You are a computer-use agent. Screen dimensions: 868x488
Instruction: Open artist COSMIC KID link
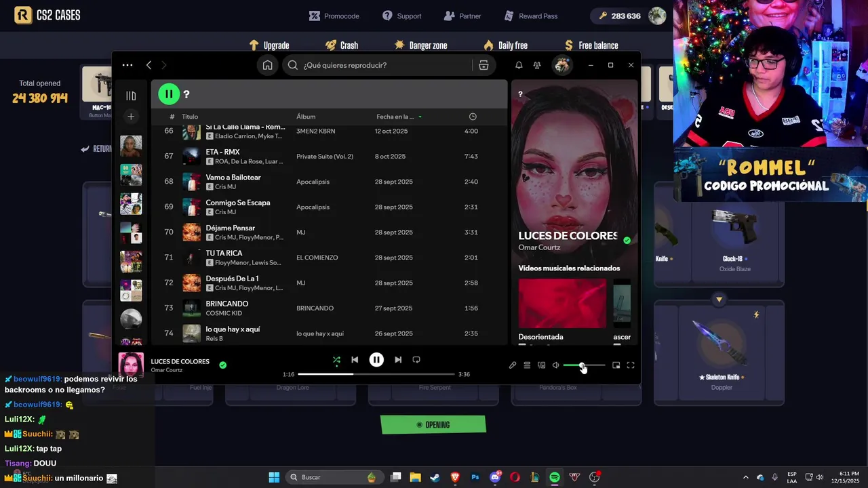click(224, 313)
